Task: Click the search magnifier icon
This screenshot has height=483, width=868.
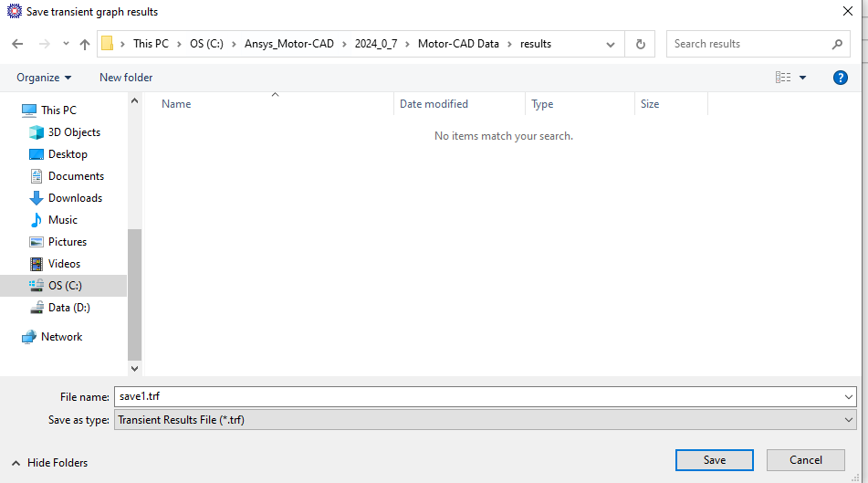Action: point(837,45)
